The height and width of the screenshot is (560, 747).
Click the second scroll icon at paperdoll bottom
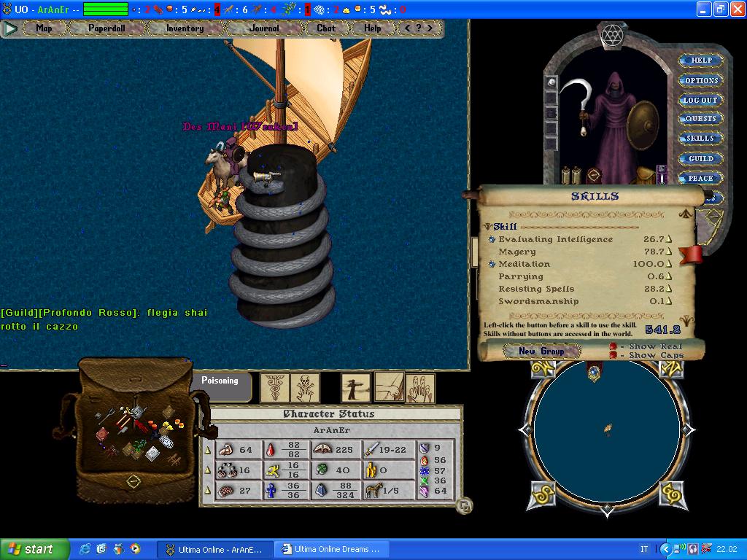point(576,175)
